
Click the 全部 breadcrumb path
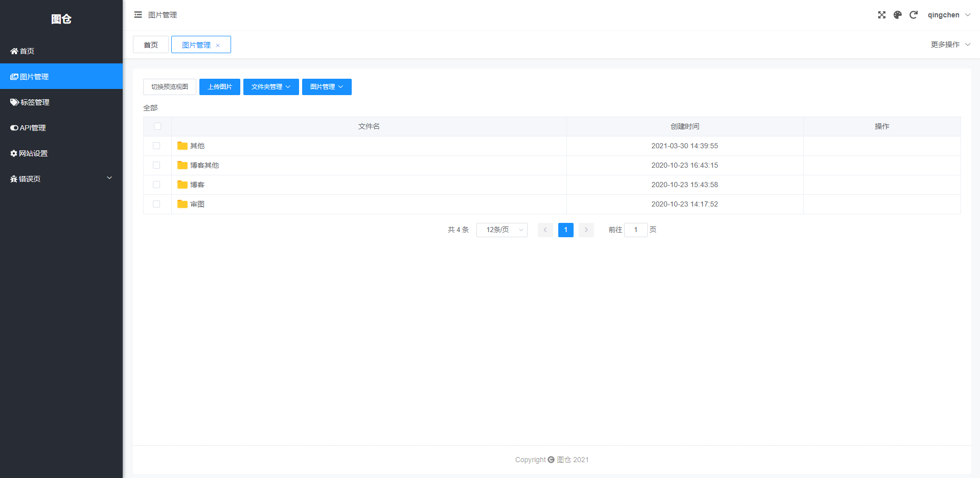(150, 108)
